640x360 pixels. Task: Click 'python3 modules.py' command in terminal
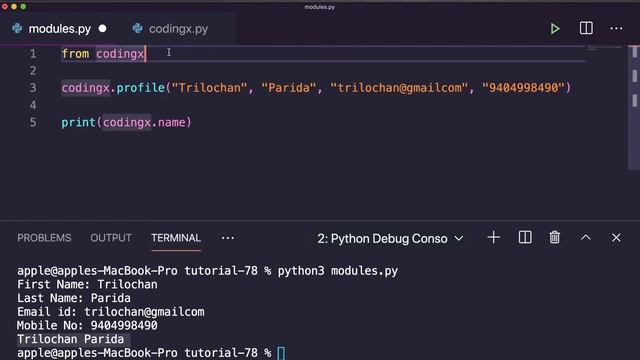(338, 271)
